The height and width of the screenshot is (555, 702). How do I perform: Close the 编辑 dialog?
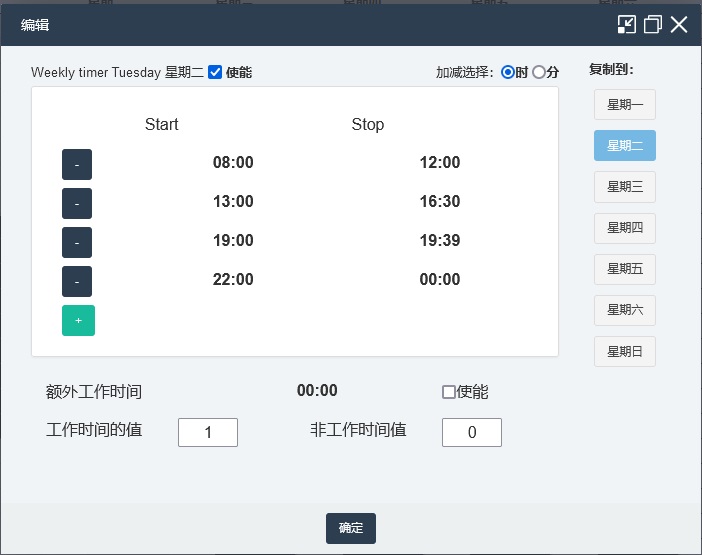click(679, 25)
